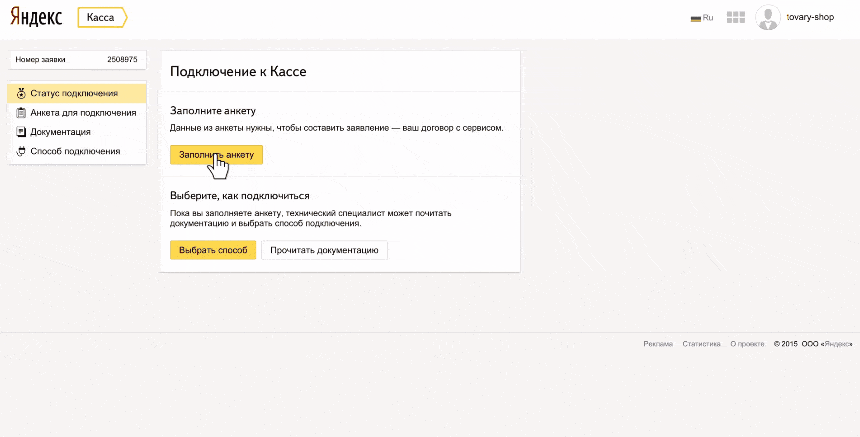Open the Реклама footer link
Screen dimensions: 860x437
tap(658, 344)
